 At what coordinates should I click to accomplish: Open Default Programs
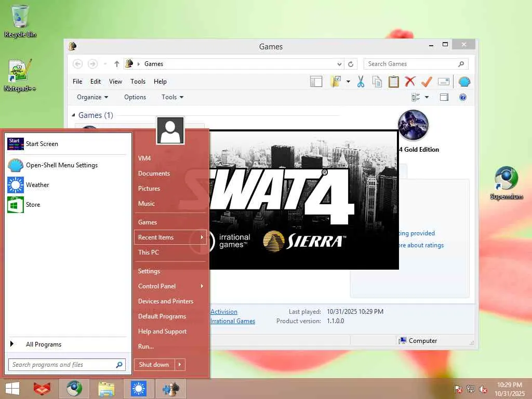point(170,316)
